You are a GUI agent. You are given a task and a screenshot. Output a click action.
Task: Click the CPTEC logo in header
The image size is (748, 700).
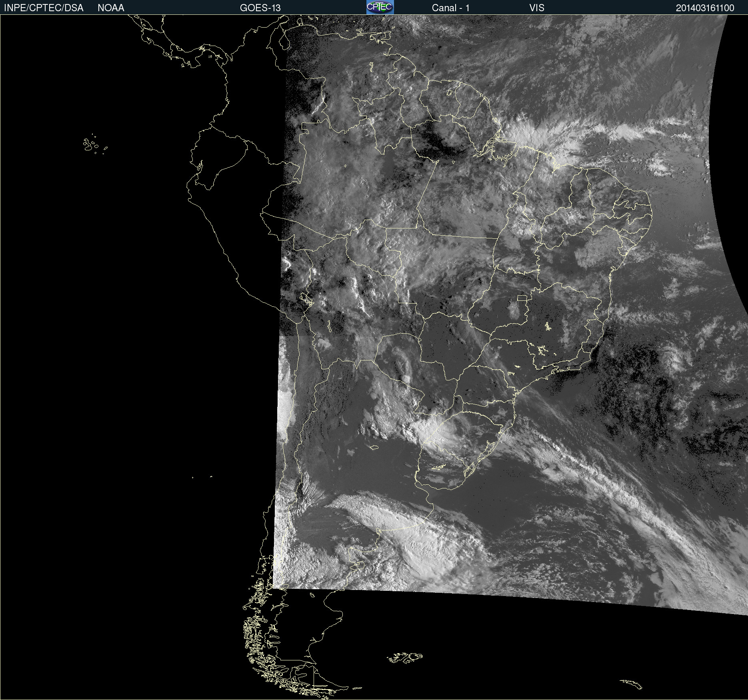pyautogui.click(x=380, y=7)
